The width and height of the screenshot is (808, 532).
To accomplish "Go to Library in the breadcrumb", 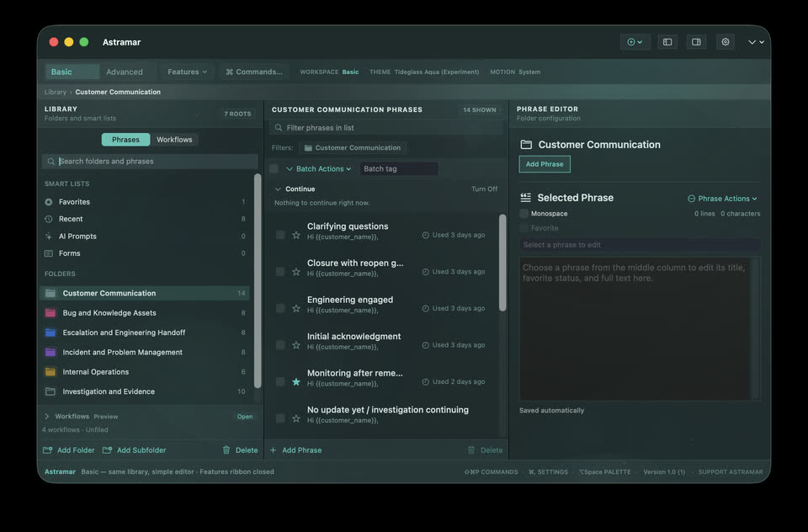I will tap(56, 92).
